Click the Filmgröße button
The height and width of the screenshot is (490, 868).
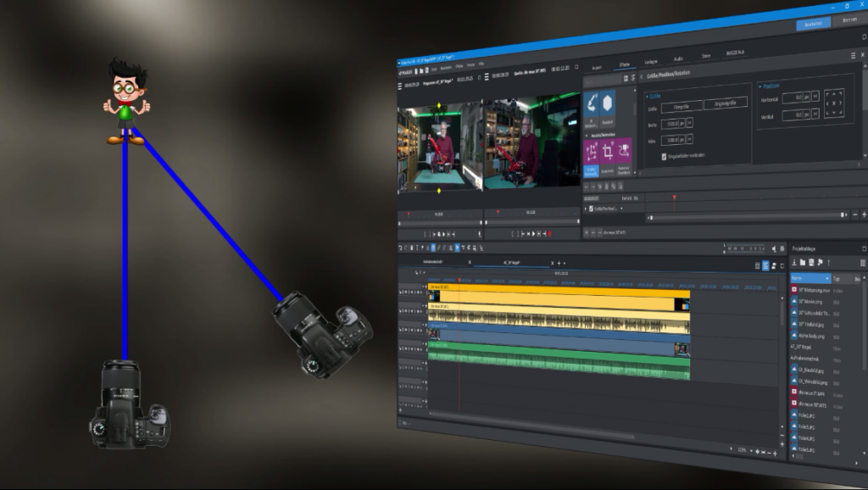[x=682, y=106]
